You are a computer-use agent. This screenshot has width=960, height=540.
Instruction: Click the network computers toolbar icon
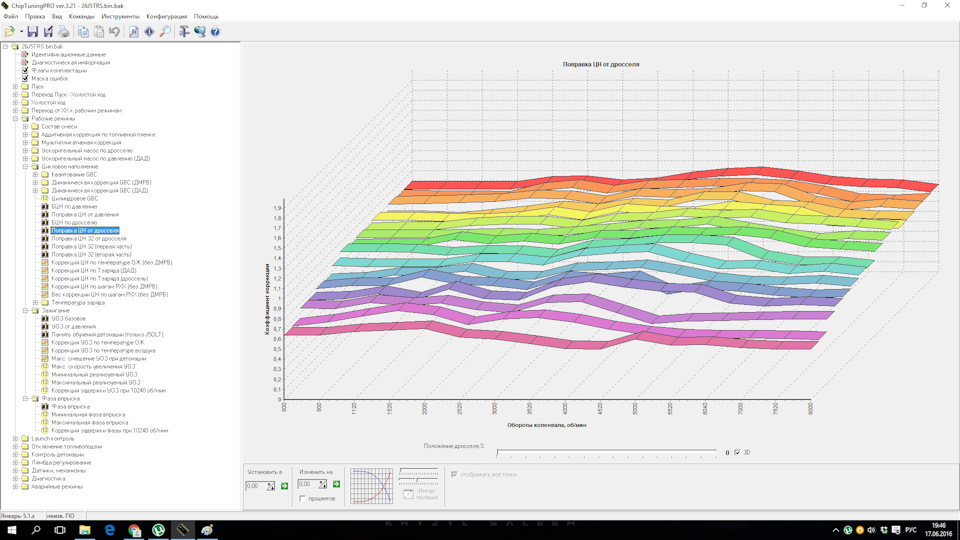(x=200, y=32)
